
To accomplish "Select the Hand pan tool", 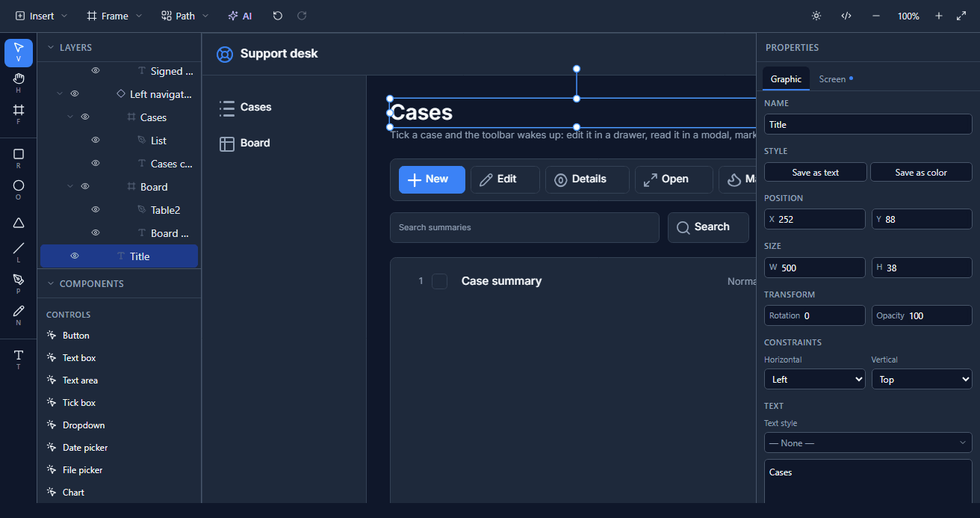I will click(19, 82).
